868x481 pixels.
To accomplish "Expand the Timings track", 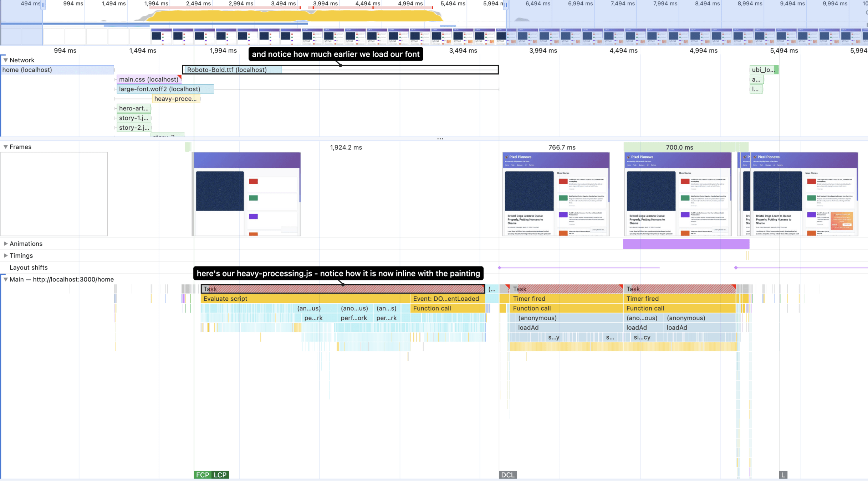I will pos(6,255).
